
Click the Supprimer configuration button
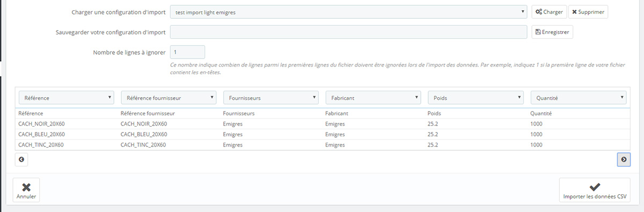[588, 12]
